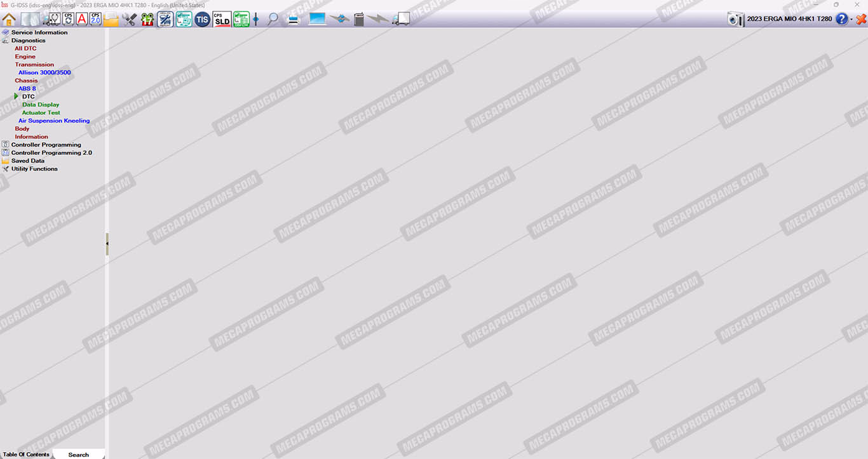Open Allison 3000/3500 in the tree
Image resolution: width=868 pixels, height=459 pixels.
[44, 72]
